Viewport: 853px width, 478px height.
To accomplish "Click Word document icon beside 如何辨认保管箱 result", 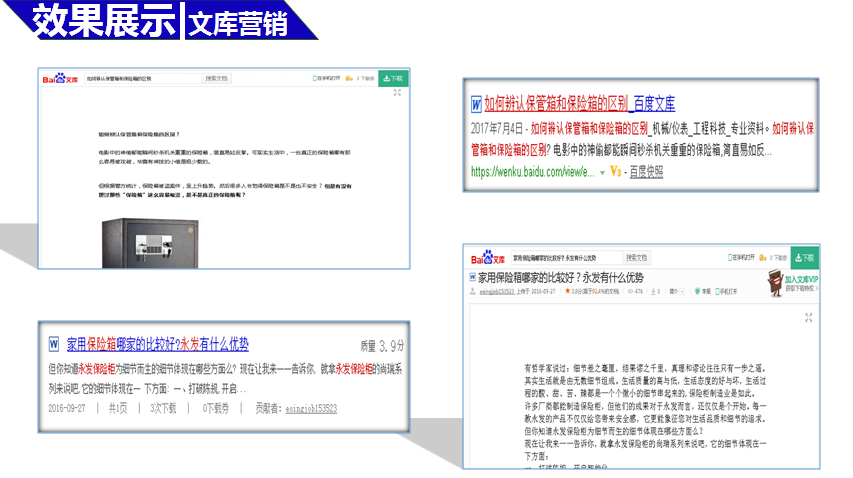I will click(x=476, y=103).
